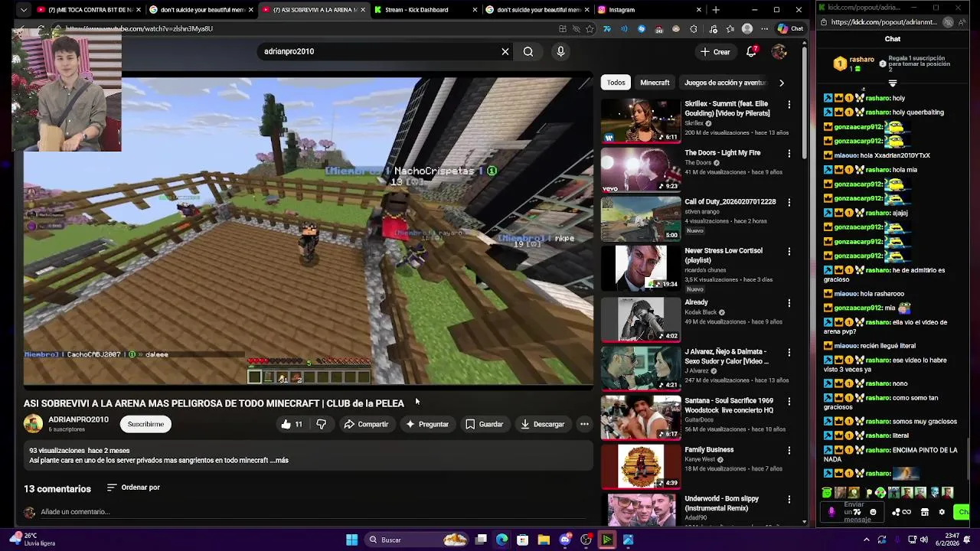Open the ADRIANPRO2010 channel name link
Screen dimensions: 980x551
point(78,419)
